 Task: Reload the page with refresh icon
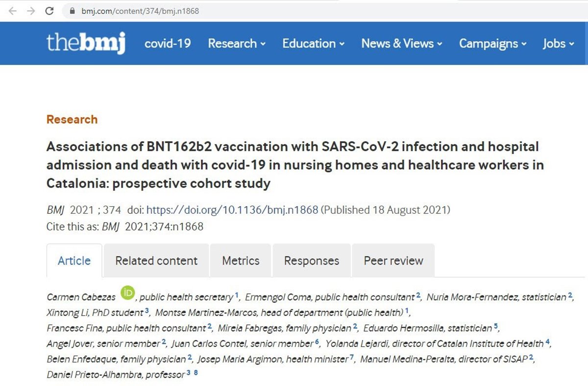(x=49, y=11)
